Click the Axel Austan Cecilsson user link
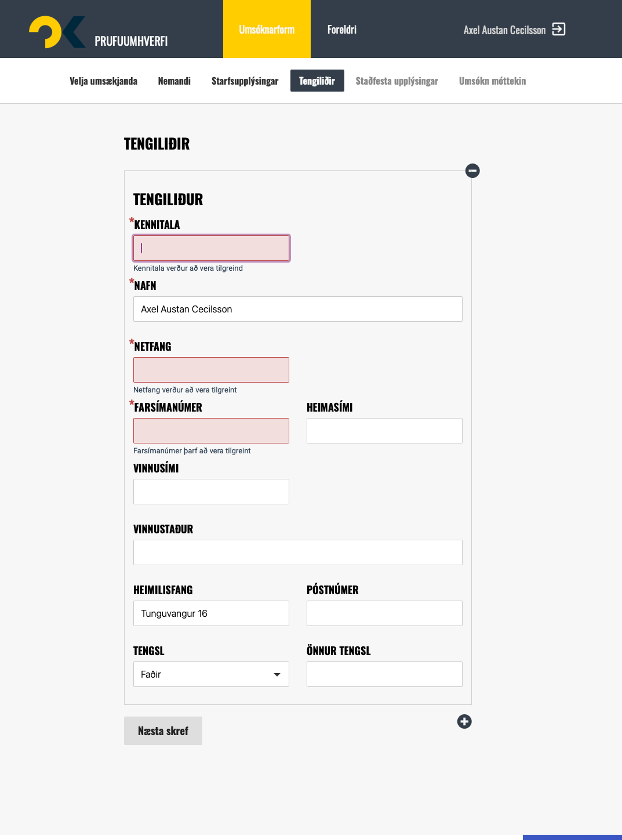The height and width of the screenshot is (840, 622). click(504, 30)
